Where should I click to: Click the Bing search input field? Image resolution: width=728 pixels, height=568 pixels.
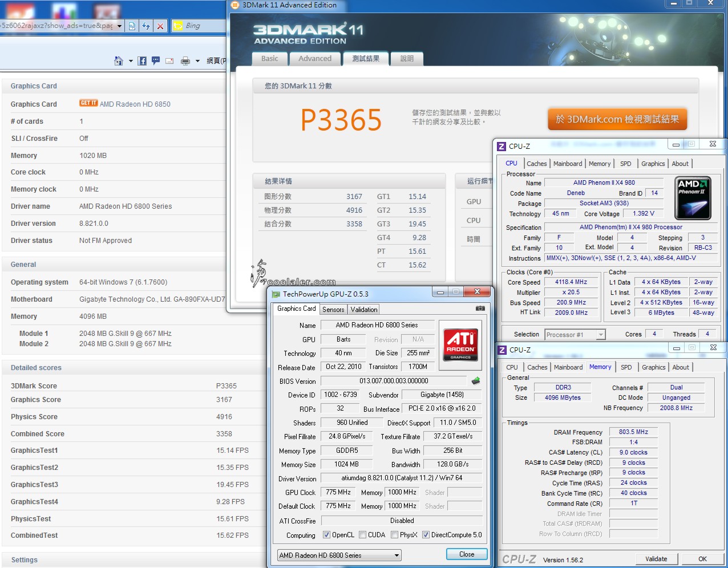tap(205, 26)
